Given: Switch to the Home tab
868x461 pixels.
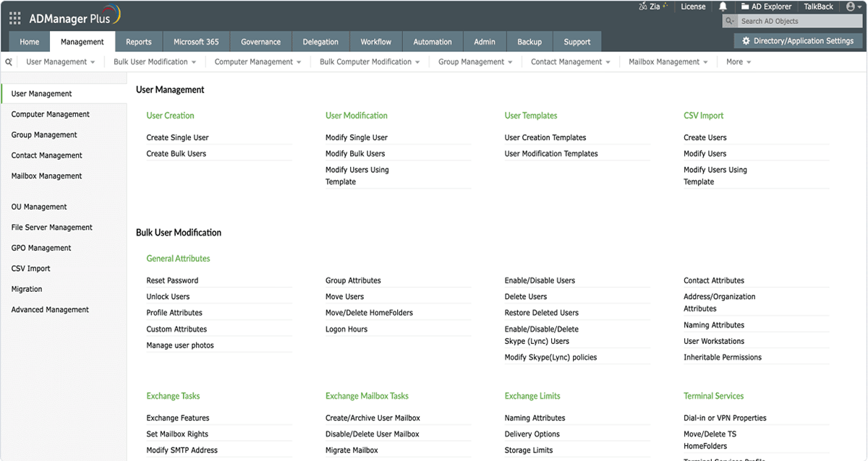Looking at the screenshot, I should (x=30, y=42).
